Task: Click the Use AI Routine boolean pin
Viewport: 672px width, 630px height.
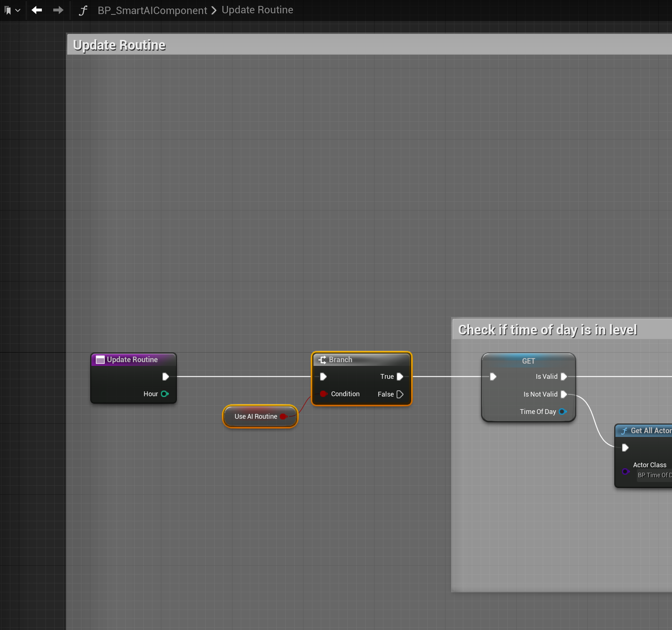Action: 283,417
